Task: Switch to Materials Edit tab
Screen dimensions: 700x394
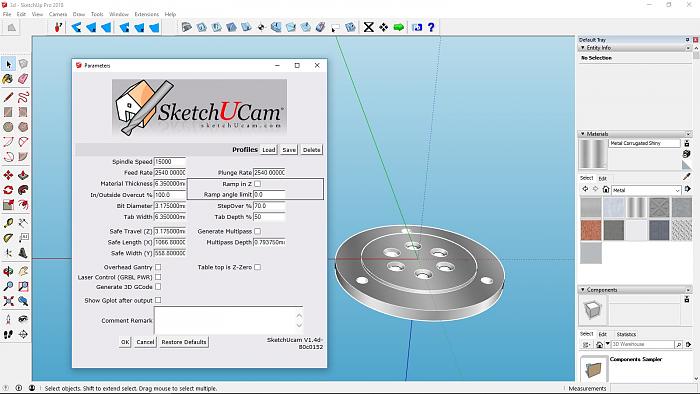Action: pyautogui.click(x=602, y=178)
